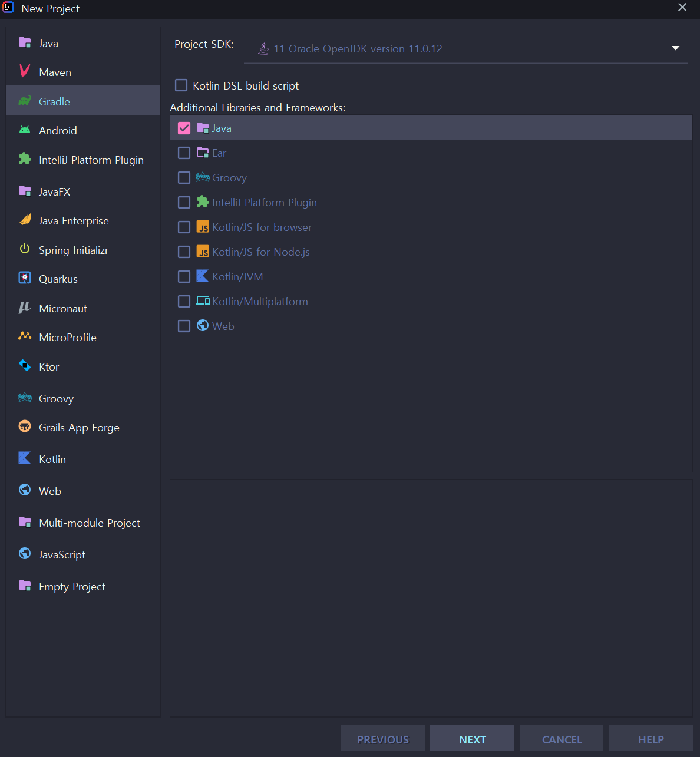Click the Ktor label in sidebar
The width and height of the screenshot is (700, 757).
[49, 367]
